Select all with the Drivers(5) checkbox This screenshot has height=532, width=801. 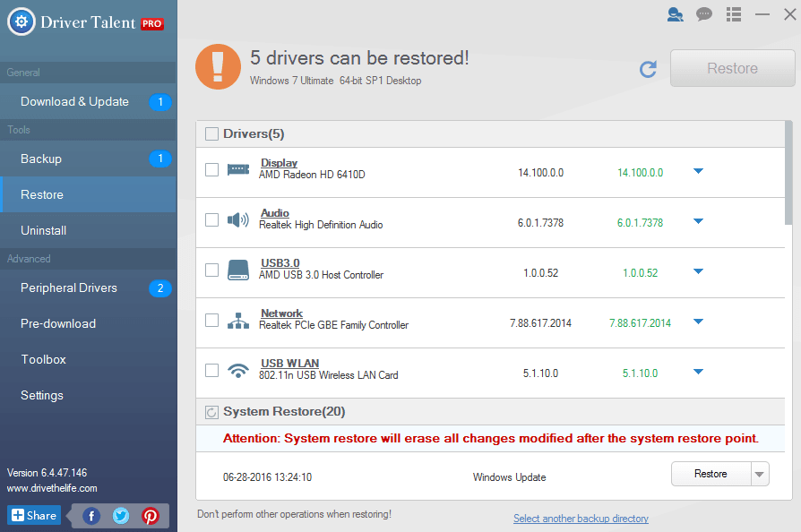tap(212, 134)
